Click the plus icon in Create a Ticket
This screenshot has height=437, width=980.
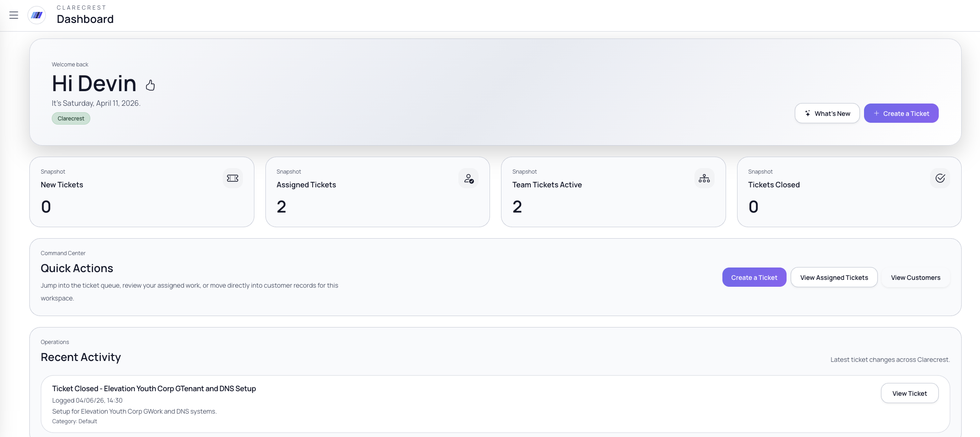(x=876, y=113)
